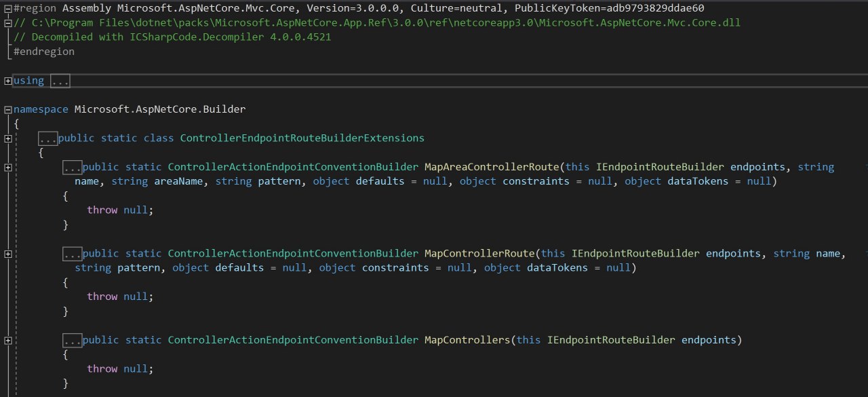Toggle outlining for MapAreaControllerRoute method
The height and width of the screenshot is (397, 868).
[x=7, y=167]
